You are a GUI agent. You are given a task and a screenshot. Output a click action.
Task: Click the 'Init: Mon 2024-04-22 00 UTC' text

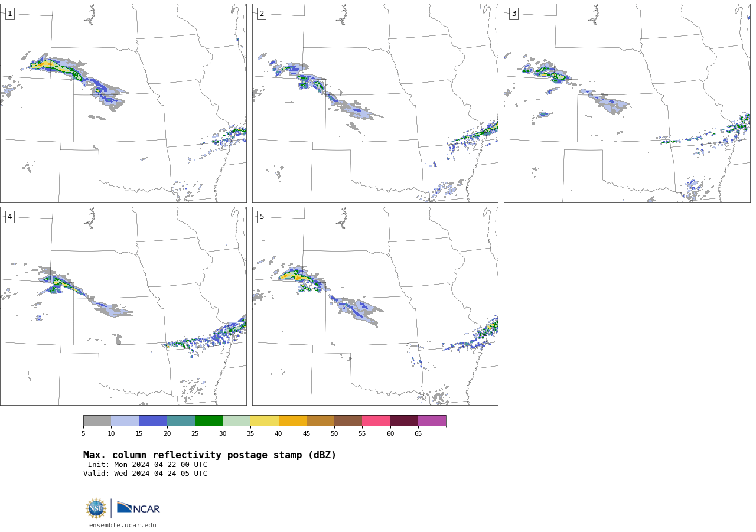(x=148, y=465)
